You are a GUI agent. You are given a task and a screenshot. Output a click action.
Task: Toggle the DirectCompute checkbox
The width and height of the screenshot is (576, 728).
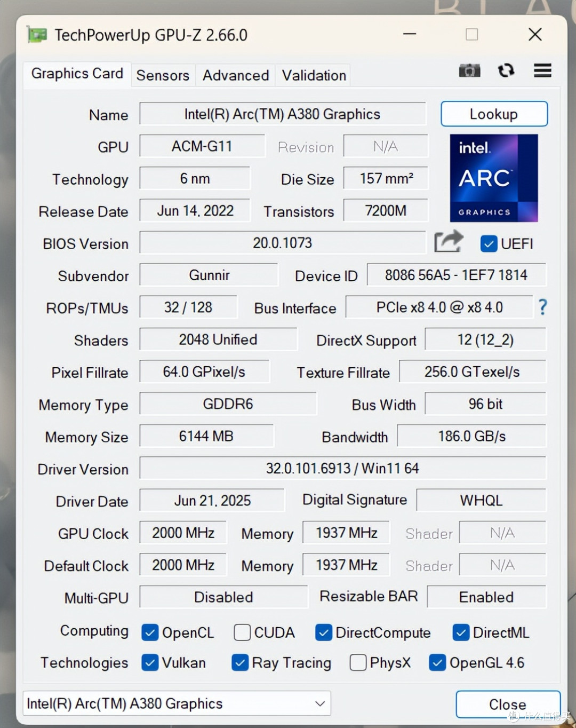tap(323, 632)
